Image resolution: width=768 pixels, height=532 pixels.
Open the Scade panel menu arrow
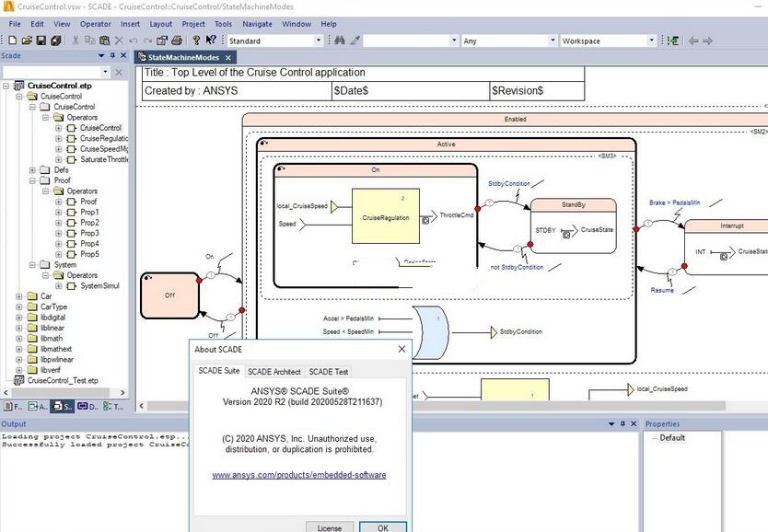point(101,55)
